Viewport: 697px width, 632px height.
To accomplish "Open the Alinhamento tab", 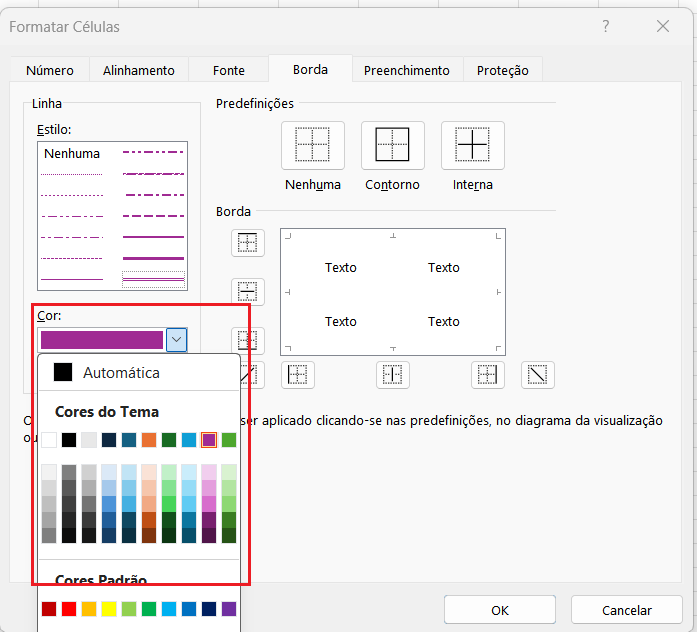I will click(138, 70).
